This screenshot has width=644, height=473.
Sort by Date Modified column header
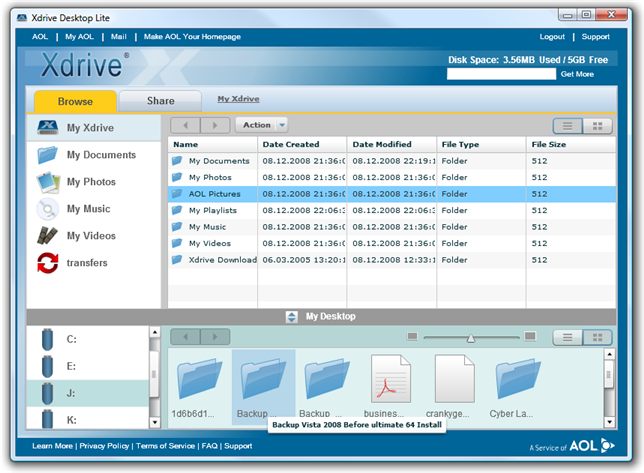pyautogui.click(x=392, y=145)
